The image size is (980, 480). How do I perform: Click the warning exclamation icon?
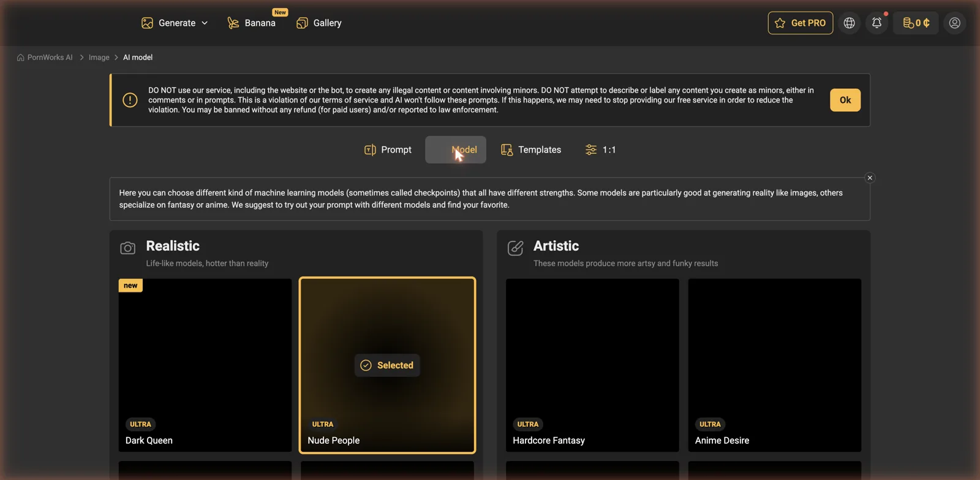pos(130,100)
